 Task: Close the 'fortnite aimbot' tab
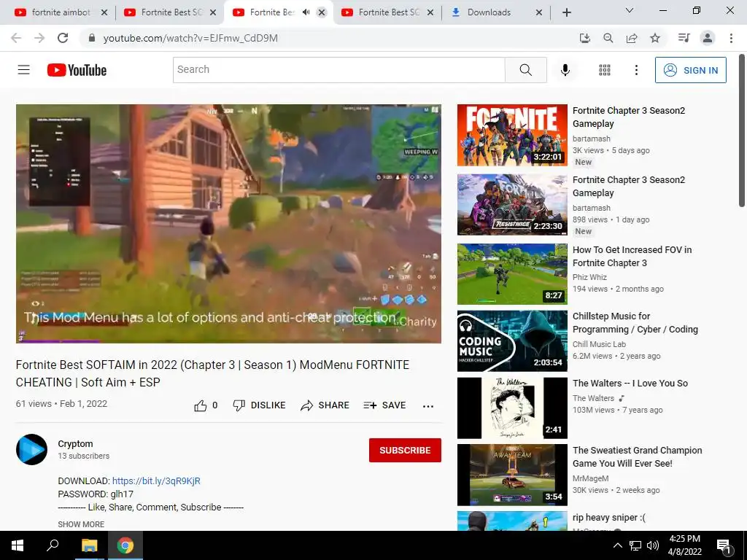[x=104, y=13]
